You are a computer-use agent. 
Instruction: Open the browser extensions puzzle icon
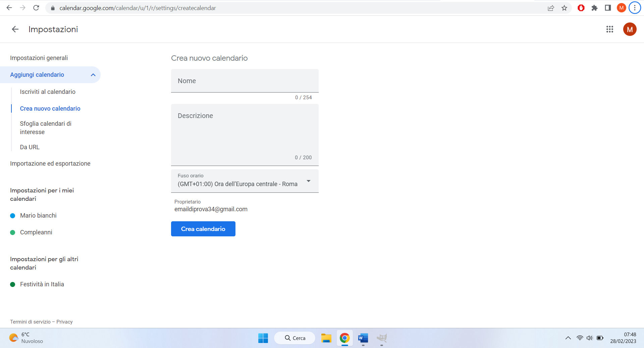[595, 8]
